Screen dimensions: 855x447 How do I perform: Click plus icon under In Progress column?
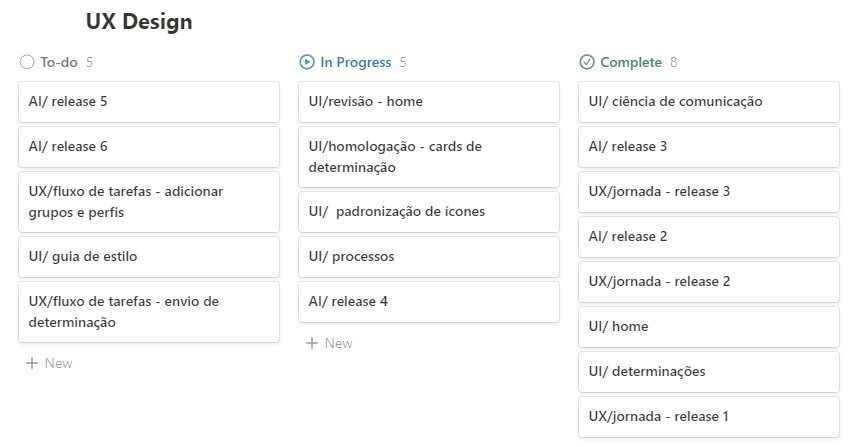tap(312, 343)
